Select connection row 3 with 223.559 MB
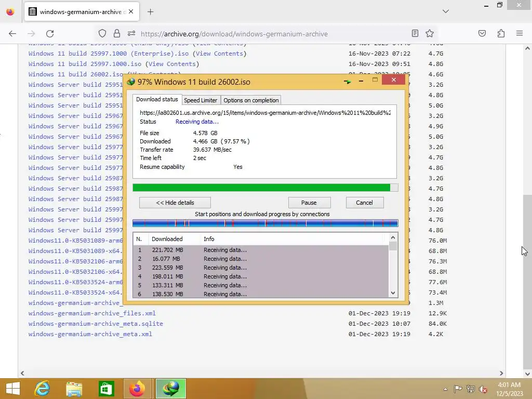Image resolution: width=532 pixels, height=399 pixels. coord(261,268)
